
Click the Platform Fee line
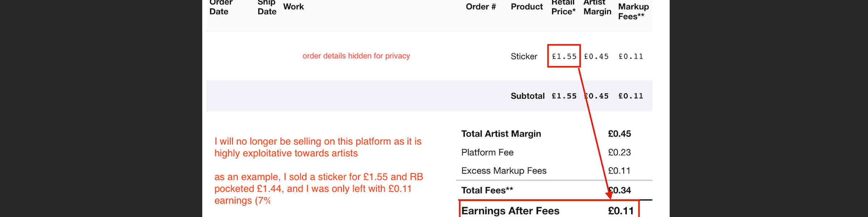(546, 152)
